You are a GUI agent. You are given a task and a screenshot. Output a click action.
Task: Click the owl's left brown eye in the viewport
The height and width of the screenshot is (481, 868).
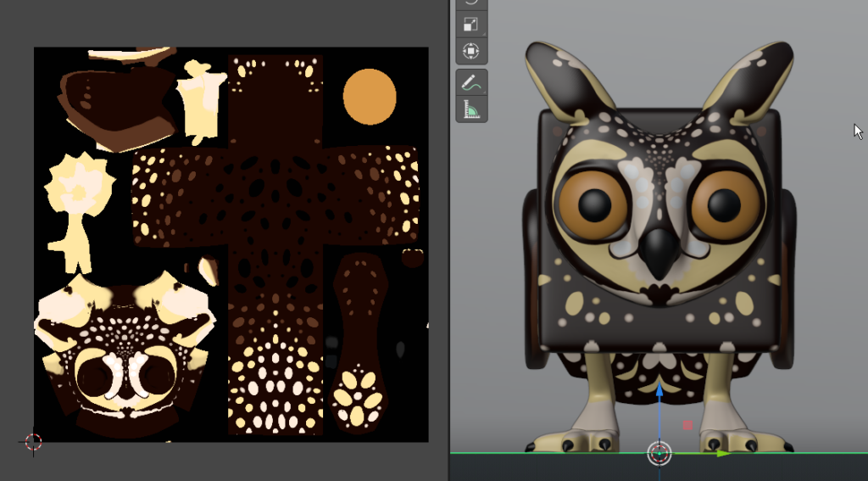click(x=593, y=205)
